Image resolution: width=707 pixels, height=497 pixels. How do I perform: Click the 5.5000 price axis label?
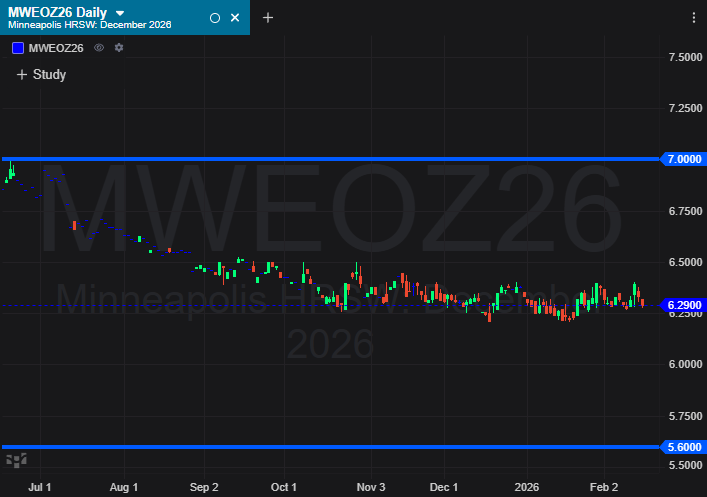685,465
